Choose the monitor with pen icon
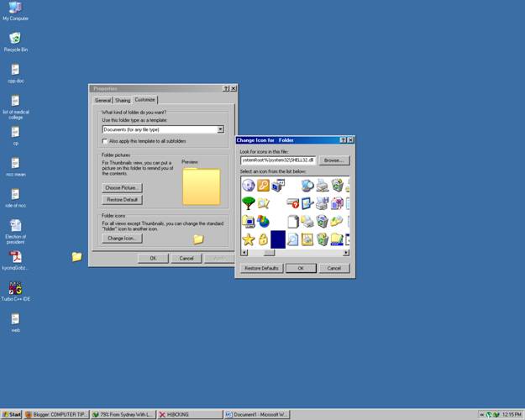Image resolution: width=525 pixels, height=420 pixels. click(307, 203)
